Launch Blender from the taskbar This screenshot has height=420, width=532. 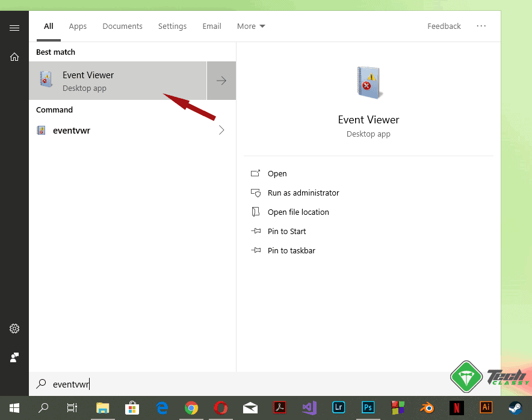tap(427, 408)
